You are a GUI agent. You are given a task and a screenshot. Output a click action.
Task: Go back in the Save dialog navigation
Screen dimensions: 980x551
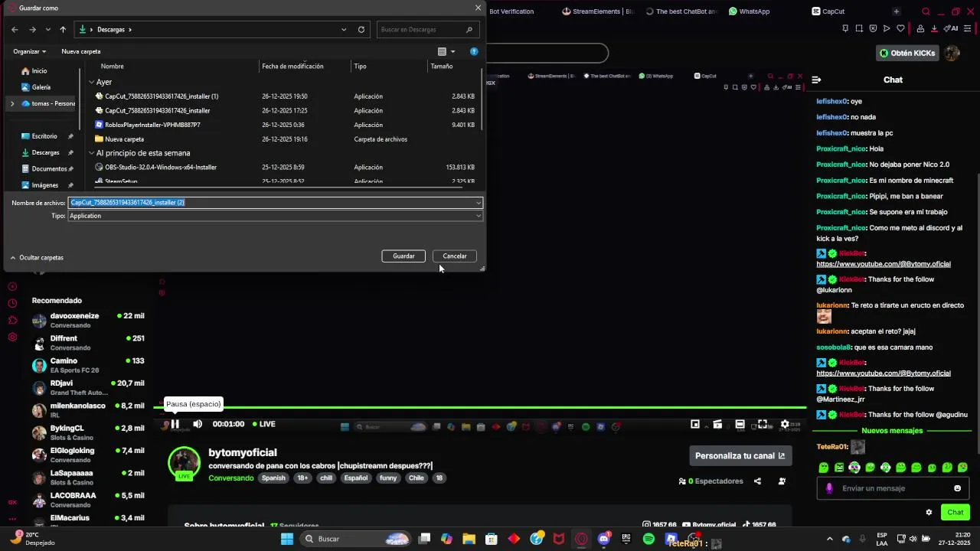point(15,30)
